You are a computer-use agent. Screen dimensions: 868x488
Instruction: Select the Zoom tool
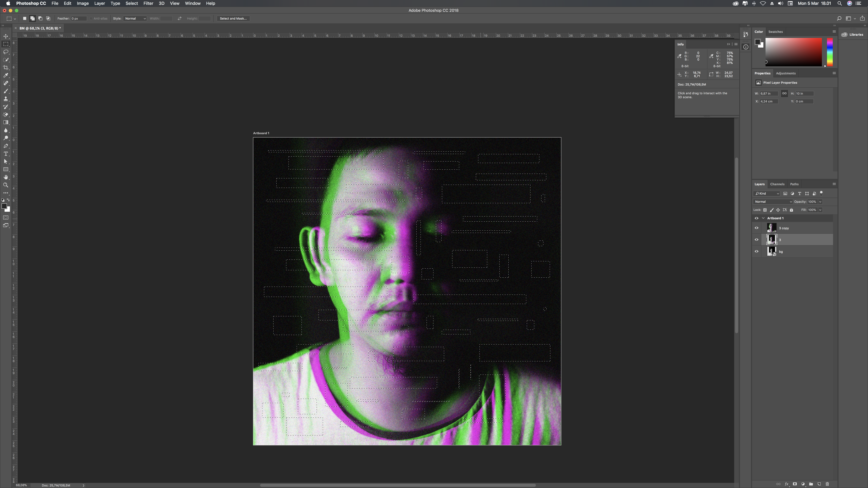6,185
